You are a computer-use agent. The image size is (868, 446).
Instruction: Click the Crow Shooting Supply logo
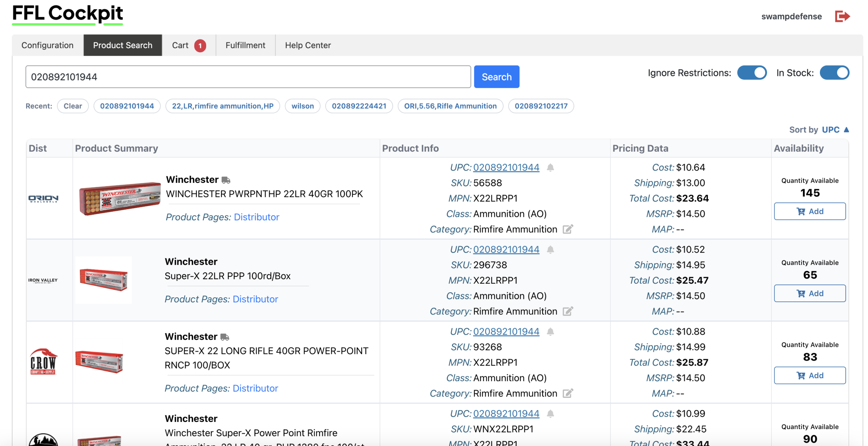pos(43,362)
